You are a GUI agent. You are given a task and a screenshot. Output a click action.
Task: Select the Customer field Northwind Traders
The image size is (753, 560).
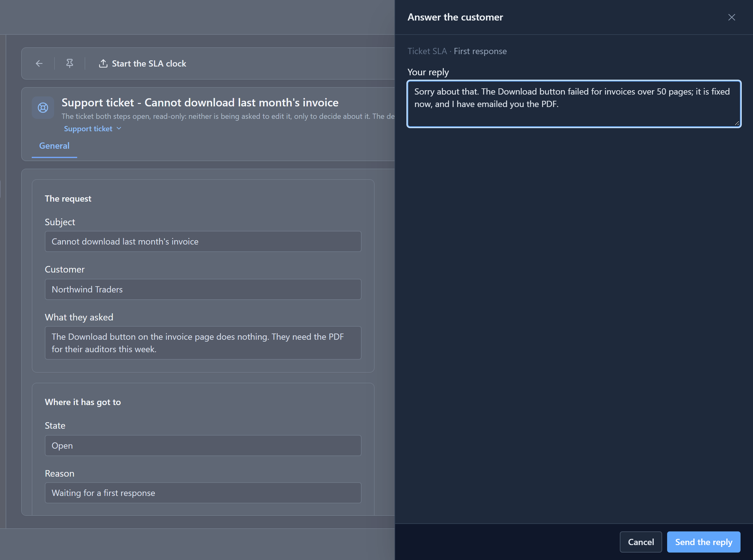click(203, 289)
